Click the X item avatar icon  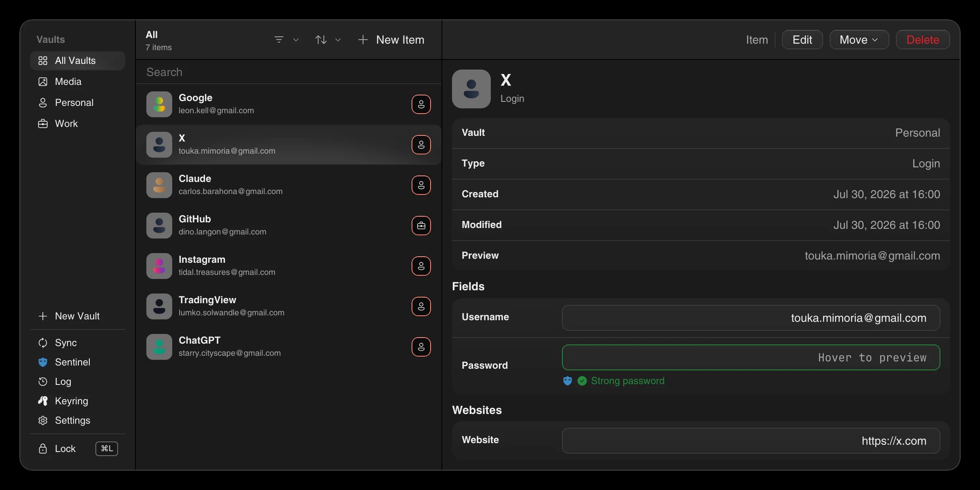point(159,145)
